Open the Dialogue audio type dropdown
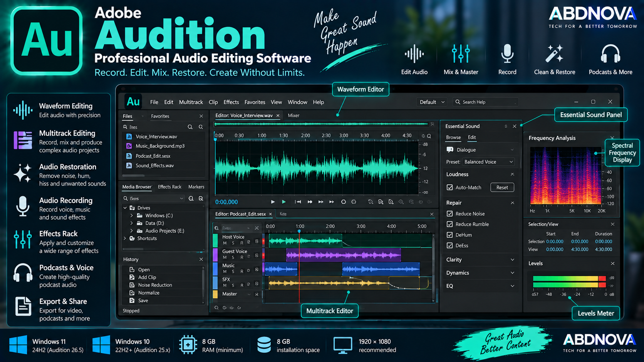The image size is (644, 362). click(512, 150)
